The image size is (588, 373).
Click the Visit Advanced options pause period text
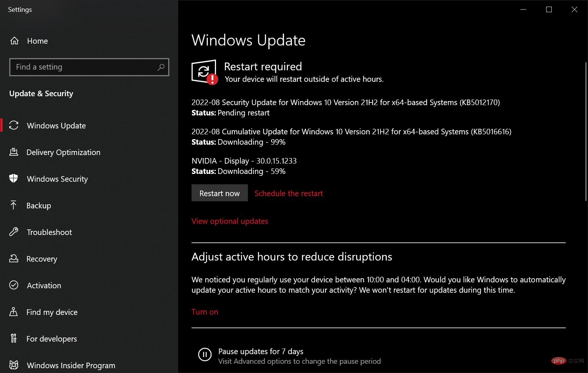299,361
